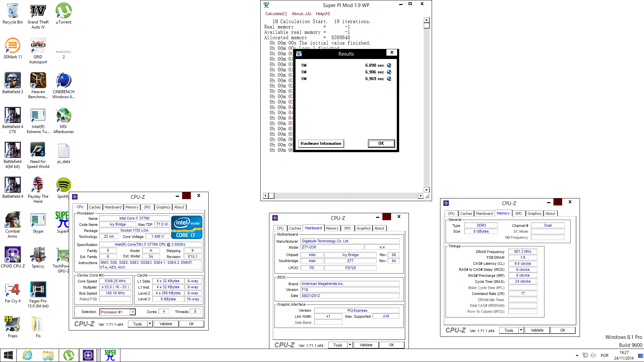Select the Speccy desktop icon
644x362 pixels.
[38, 257]
